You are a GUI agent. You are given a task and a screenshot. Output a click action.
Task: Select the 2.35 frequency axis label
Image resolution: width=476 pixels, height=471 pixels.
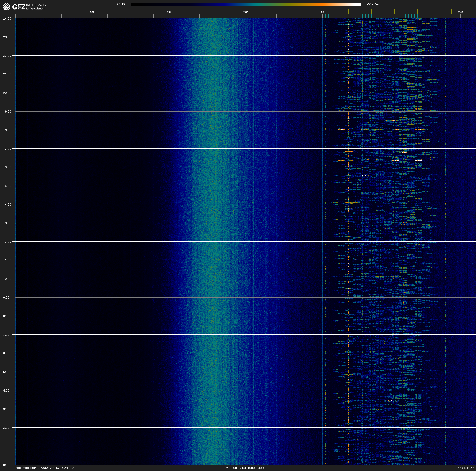[x=245, y=12]
